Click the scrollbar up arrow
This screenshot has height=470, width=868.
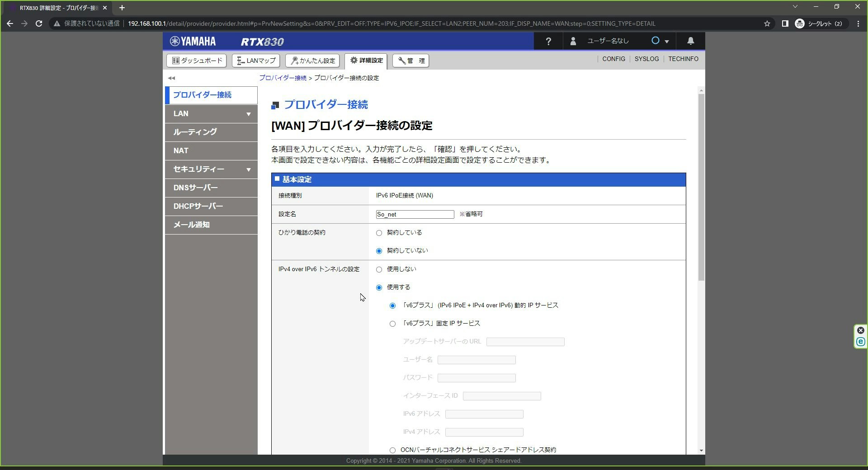coord(701,90)
